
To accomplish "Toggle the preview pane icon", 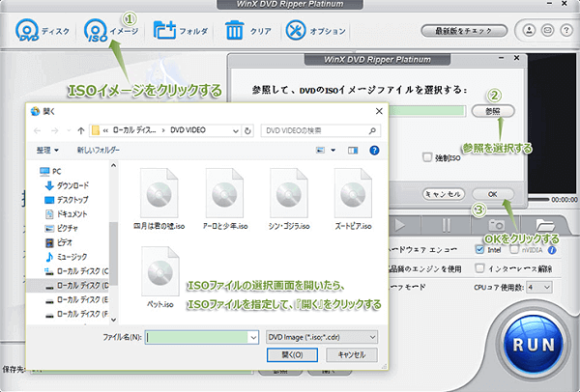I will (x=353, y=150).
